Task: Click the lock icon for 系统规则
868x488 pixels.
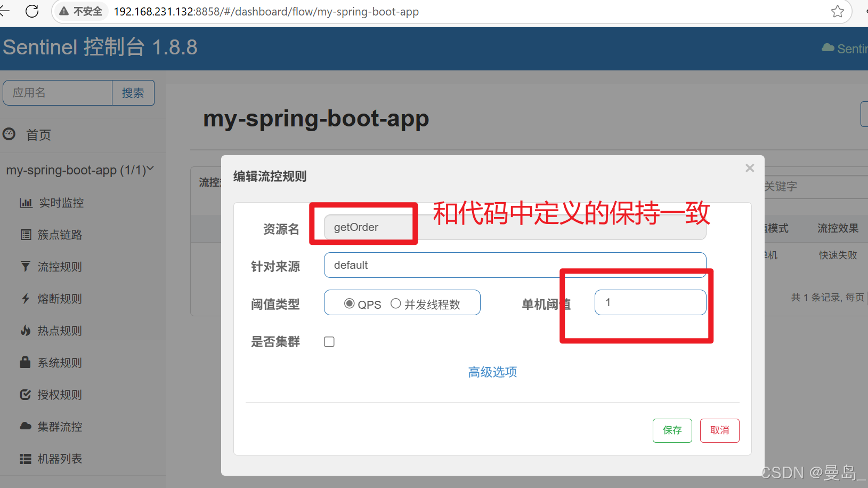Action: (x=25, y=362)
